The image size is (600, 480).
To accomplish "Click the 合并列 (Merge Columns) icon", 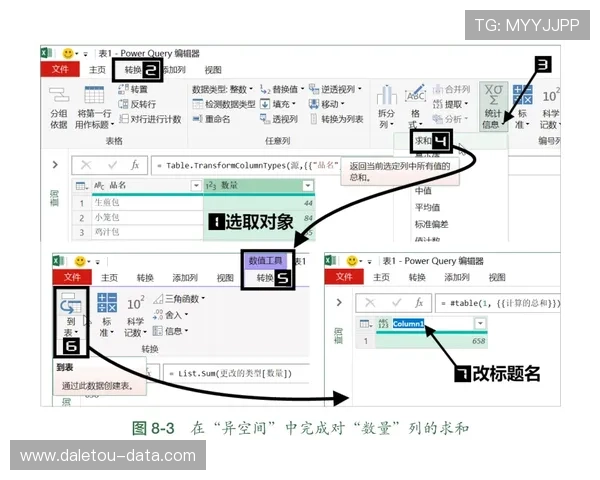I will click(438, 89).
